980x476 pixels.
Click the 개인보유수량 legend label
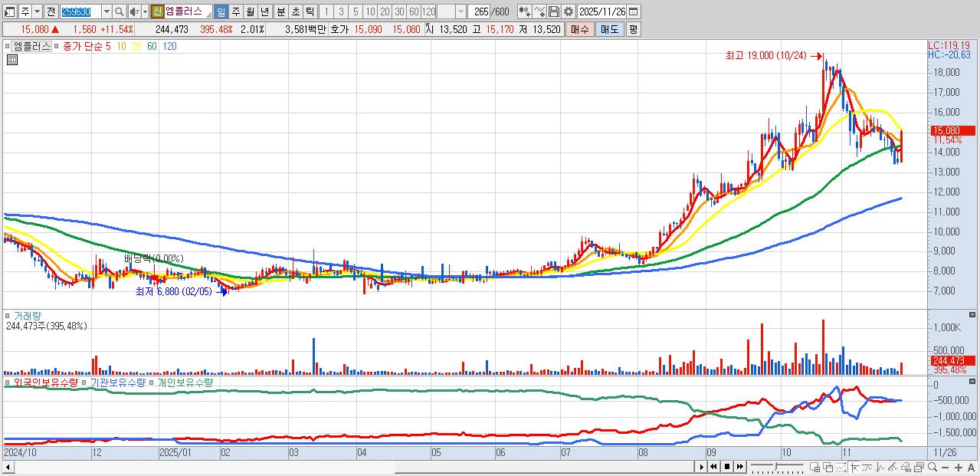tap(185, 382)
